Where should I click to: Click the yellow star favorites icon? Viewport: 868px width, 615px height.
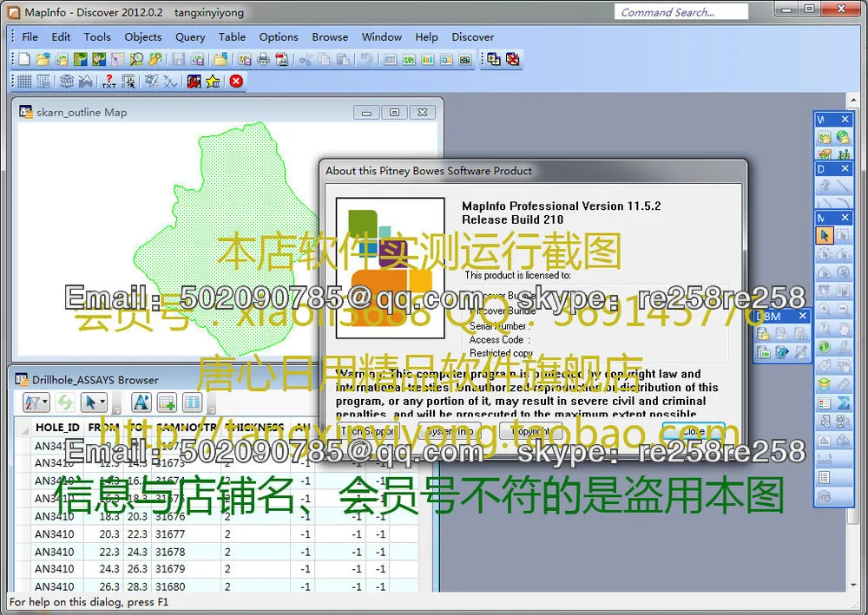coord(214,82)
